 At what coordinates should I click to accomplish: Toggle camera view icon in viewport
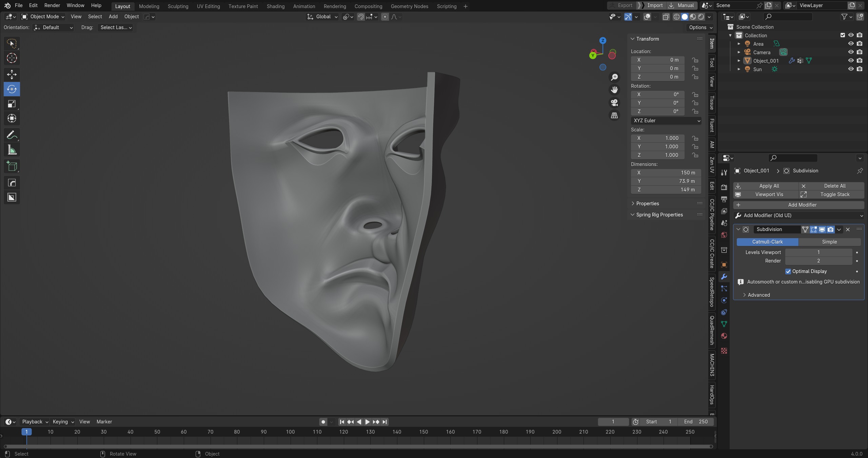tap(614, 103)
